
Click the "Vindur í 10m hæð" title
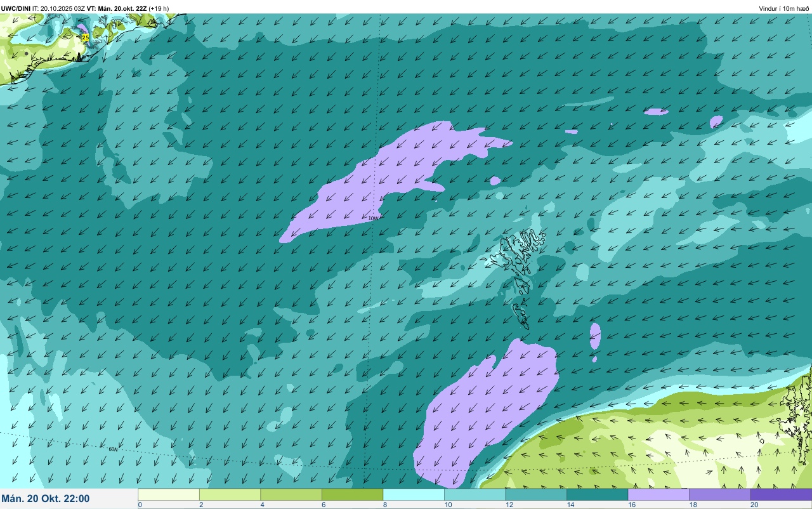[784, 8]
